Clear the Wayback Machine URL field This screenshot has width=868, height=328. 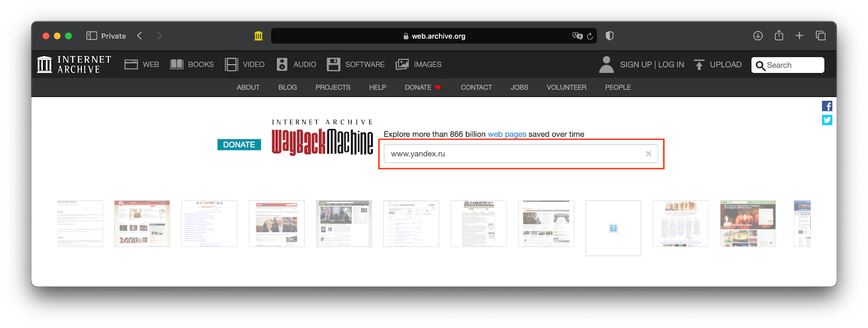click(648, 154)
